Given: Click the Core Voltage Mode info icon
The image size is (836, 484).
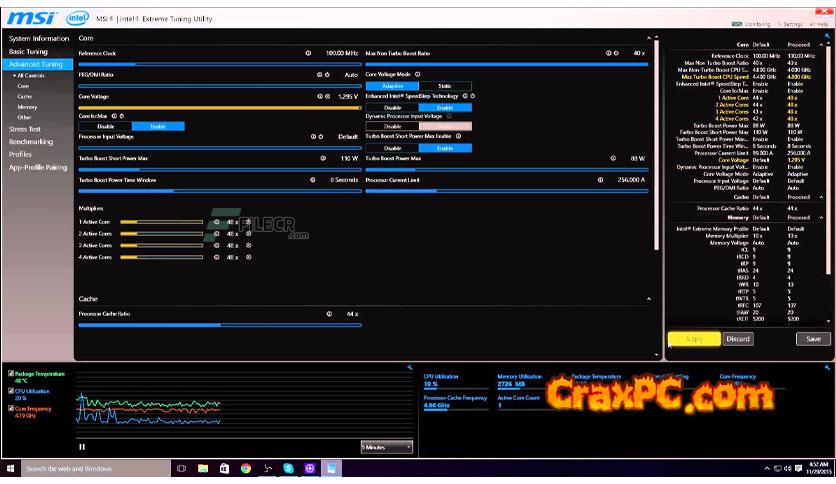Looking at the screenshot, I should pyautogui.click(x=417, y=74).
